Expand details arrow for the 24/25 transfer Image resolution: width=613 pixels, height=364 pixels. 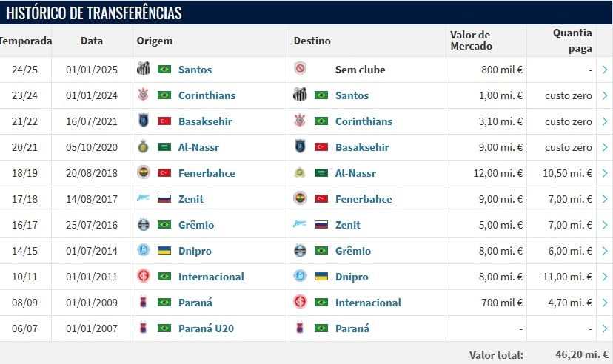click(605, 70)
